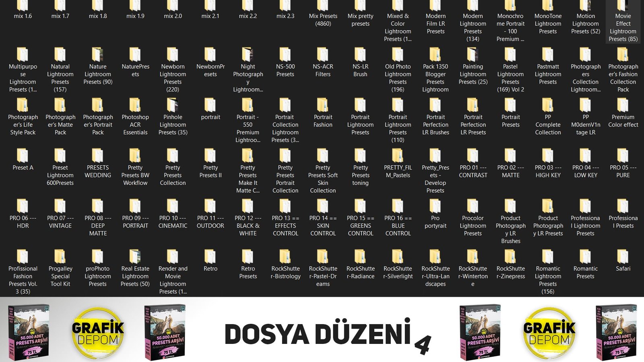The height and width of the screenshot is (362, 644).
Task: Click the 'Modern Film LR Presets' label
Action: (436, 24)
